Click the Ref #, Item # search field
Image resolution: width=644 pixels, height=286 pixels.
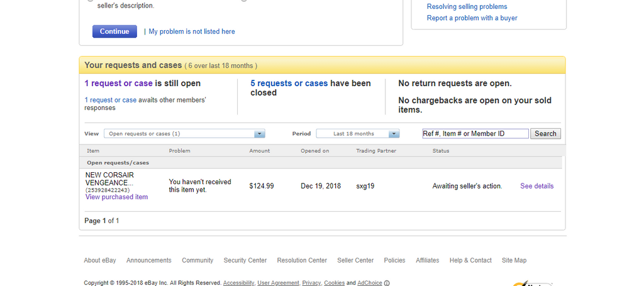[x=475, y=134]
